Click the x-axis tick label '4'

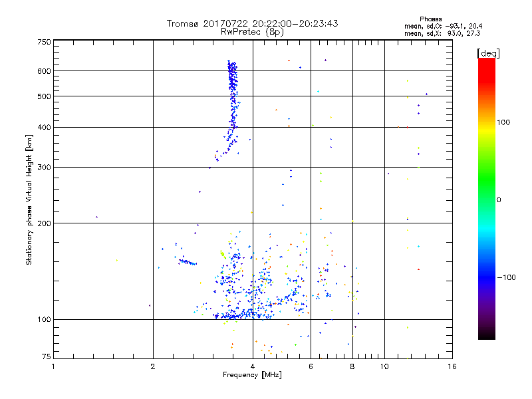pyautogui.click(x=253, y=366)
